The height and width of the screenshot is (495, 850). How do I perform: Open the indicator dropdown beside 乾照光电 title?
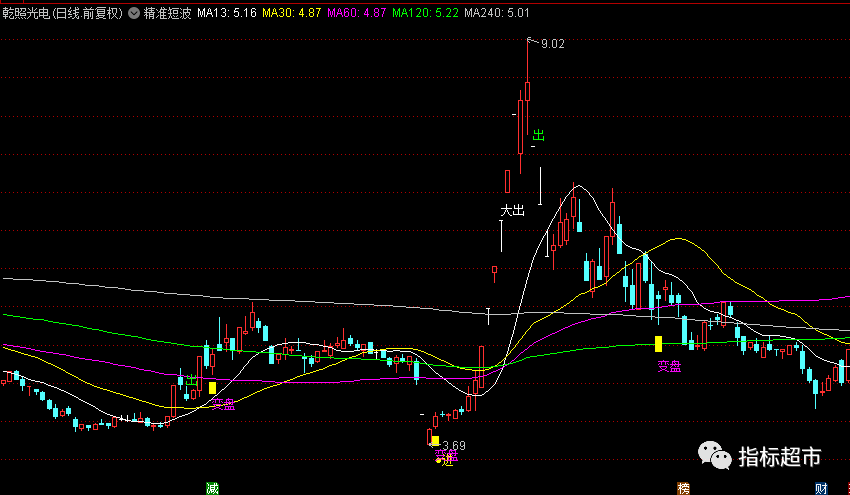click(134, 13)
